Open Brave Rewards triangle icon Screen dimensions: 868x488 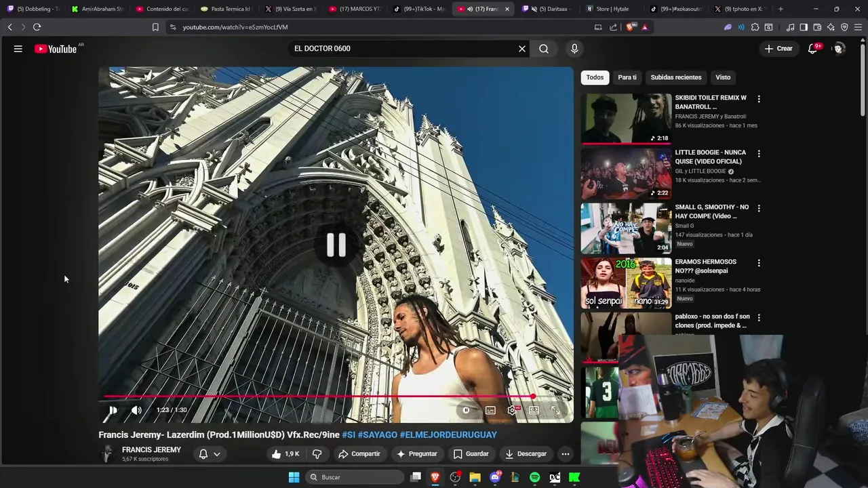pyautogui.click(x=645, y=27)
